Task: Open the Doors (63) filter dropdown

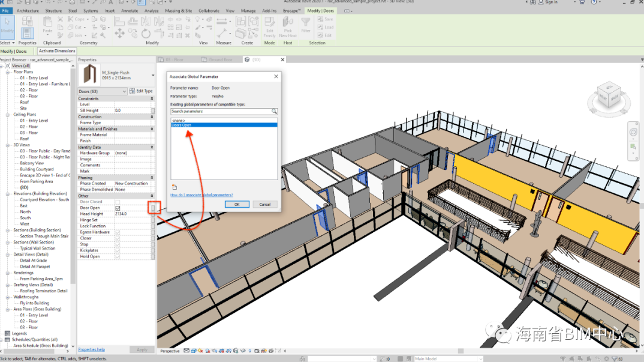Action: pos(124,91)
